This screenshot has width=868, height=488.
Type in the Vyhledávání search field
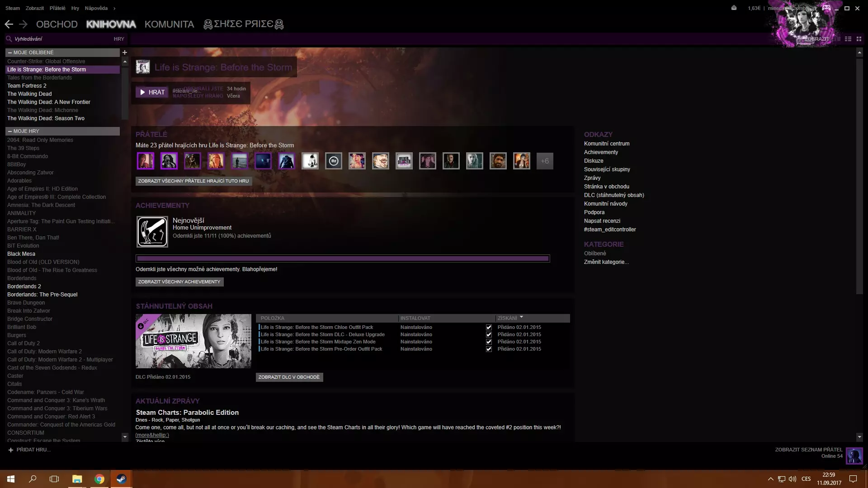(x=54, y=39)
